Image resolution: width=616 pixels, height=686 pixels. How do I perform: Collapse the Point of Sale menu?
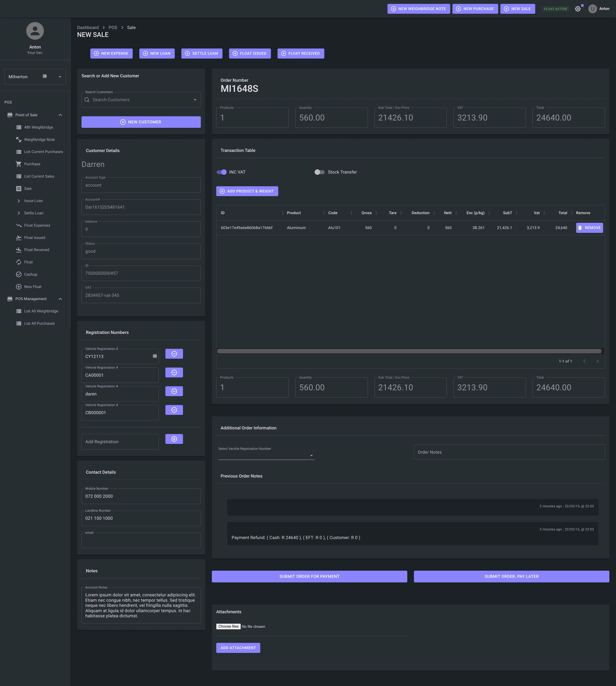60,115
